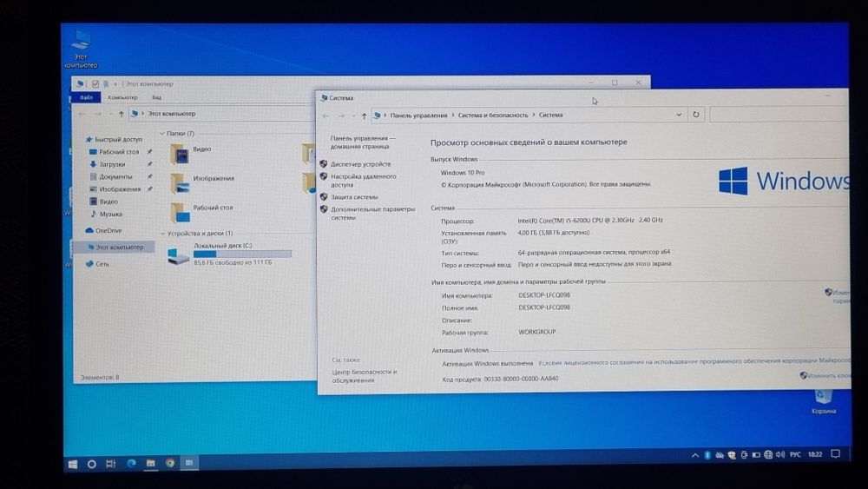Click the РУС language indicator
868x489 pixels.
[795, 454]
